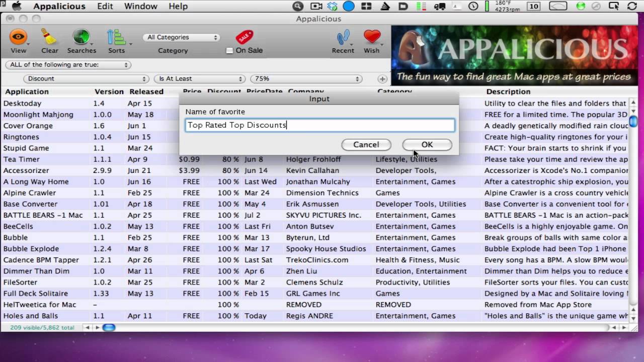Screen dimensions: 644x362
Task: Open the Window menu
Action: [141, 6]
